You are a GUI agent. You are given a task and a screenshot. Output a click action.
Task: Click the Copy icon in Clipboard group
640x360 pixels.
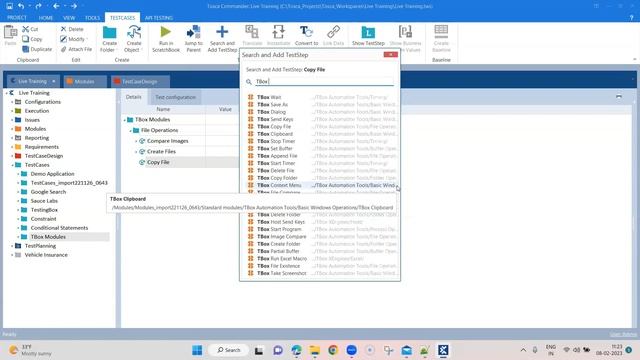pos(26,39)
